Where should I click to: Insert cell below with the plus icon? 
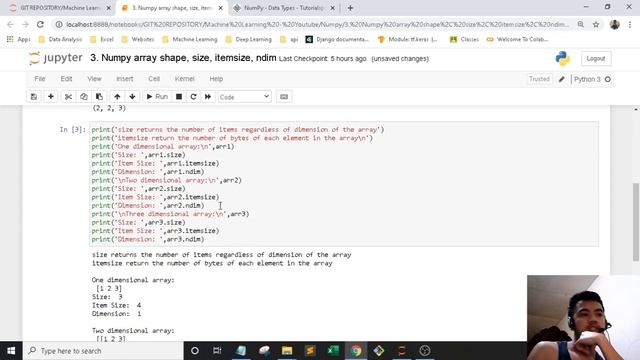(x=51, y=97)
